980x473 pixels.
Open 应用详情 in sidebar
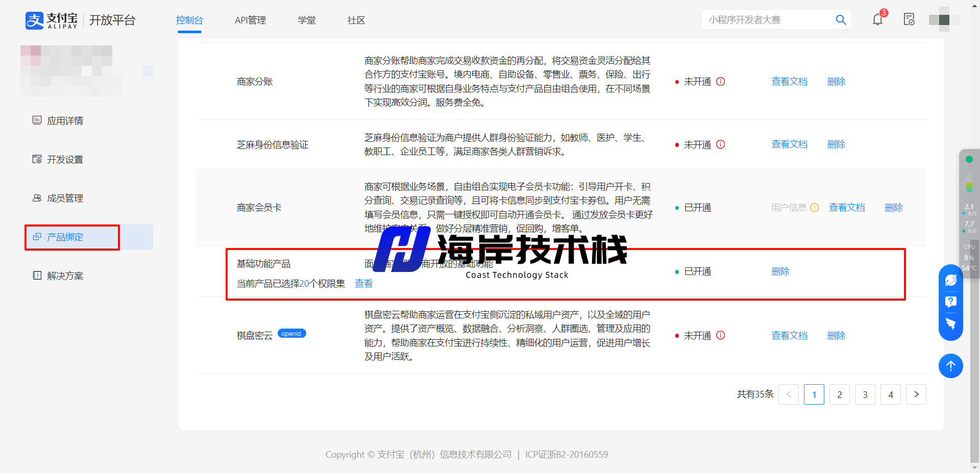88,120
